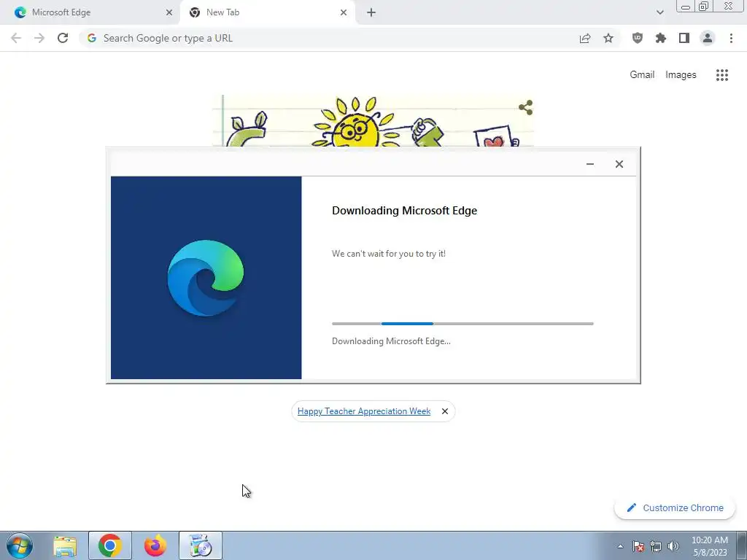Open the taskbar clock showing 10:20 AM
The image size is (747, 560).
click(709, 546)
